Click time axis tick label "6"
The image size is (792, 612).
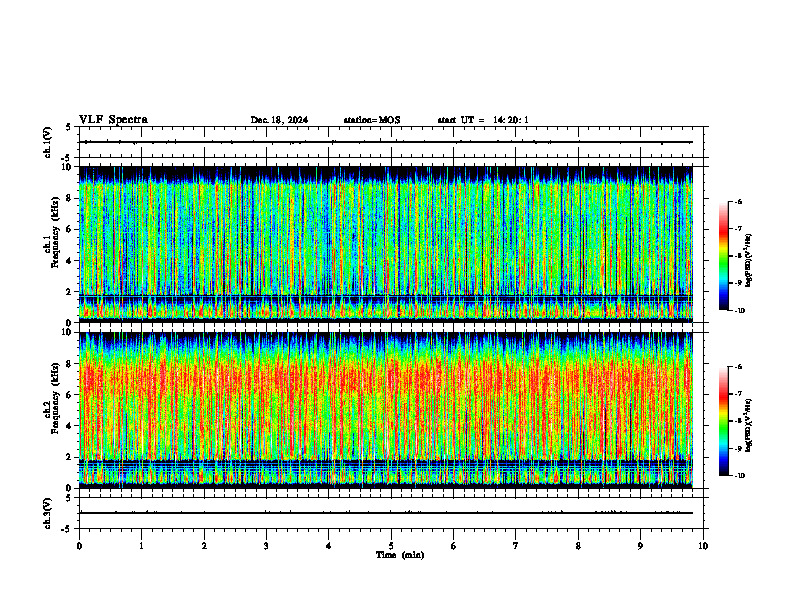tap(454, 546)
